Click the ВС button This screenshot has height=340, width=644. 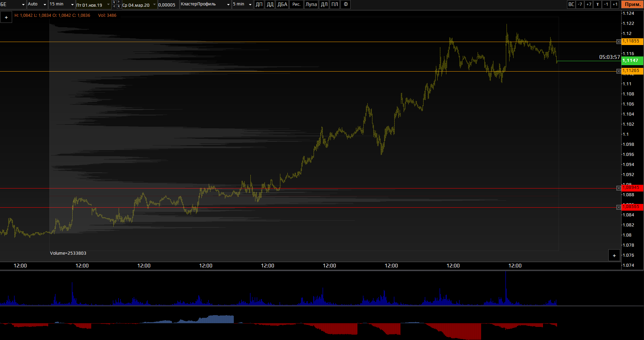tap(571, 4)
